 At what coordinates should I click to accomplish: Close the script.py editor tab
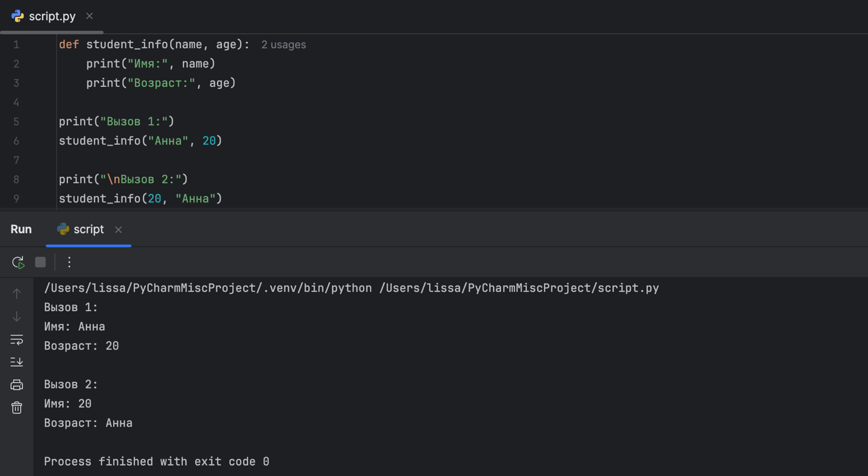point(89,16)
